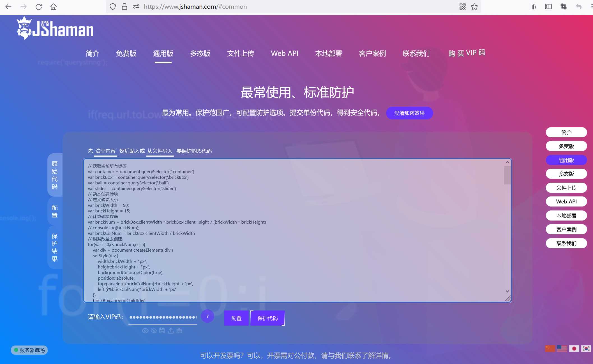Screen dimensions: 593x364
Task: Switch language to Japanese flag
Action: (x=574, y=349)
